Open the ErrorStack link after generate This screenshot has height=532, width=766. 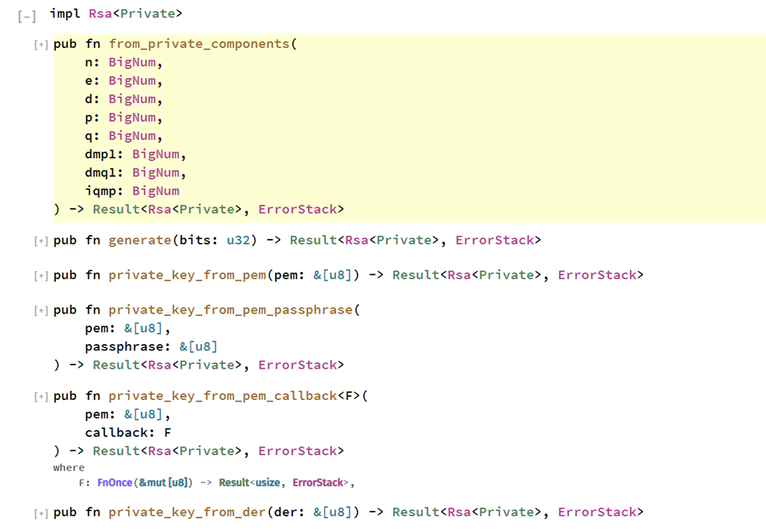[496, 240]
